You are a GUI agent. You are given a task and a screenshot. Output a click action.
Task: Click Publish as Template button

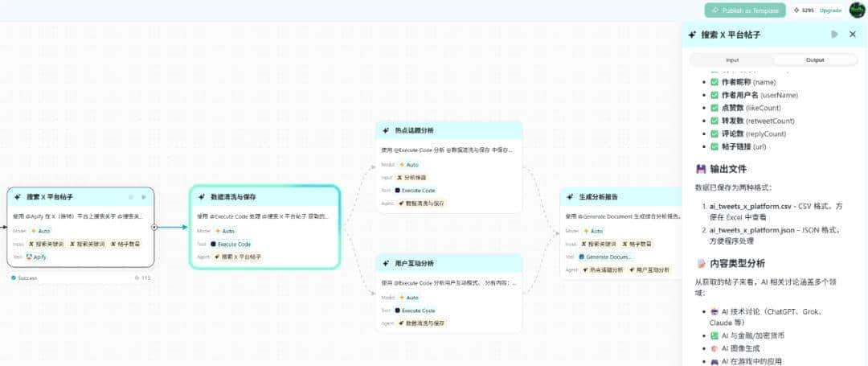pyautogui.click(x=745, y=10)
